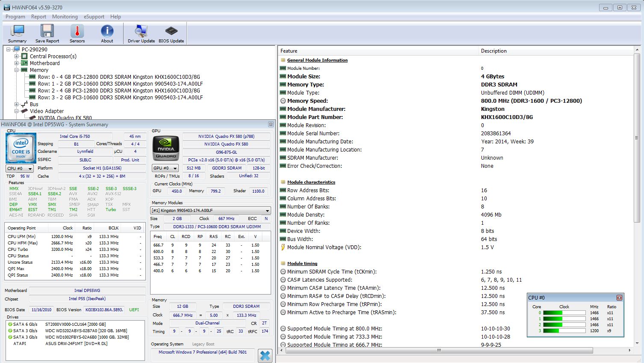Viewport: 644px width, 363px height.
Task: Click the horizontal scrollbar in details pane
Action: (x=438, y=350)
